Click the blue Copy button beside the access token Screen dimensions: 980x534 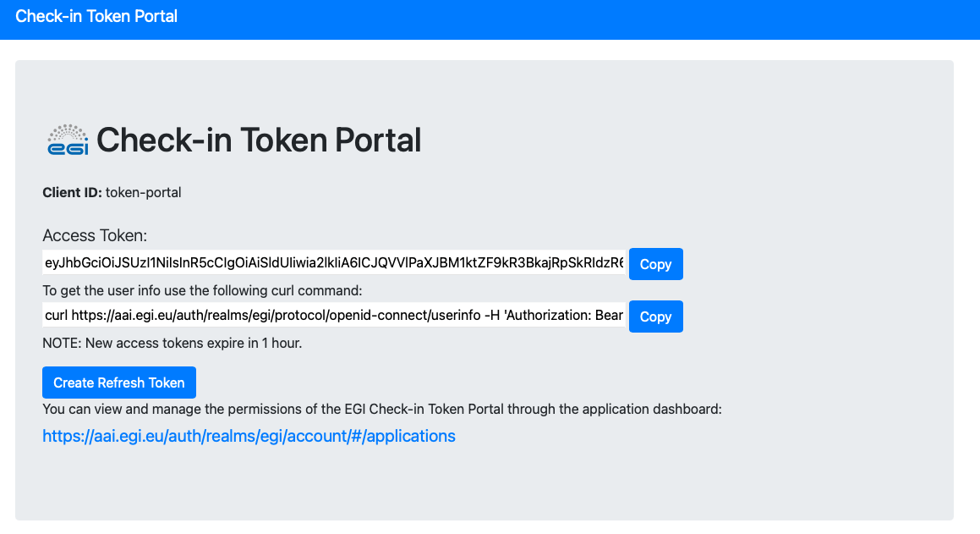655,263
